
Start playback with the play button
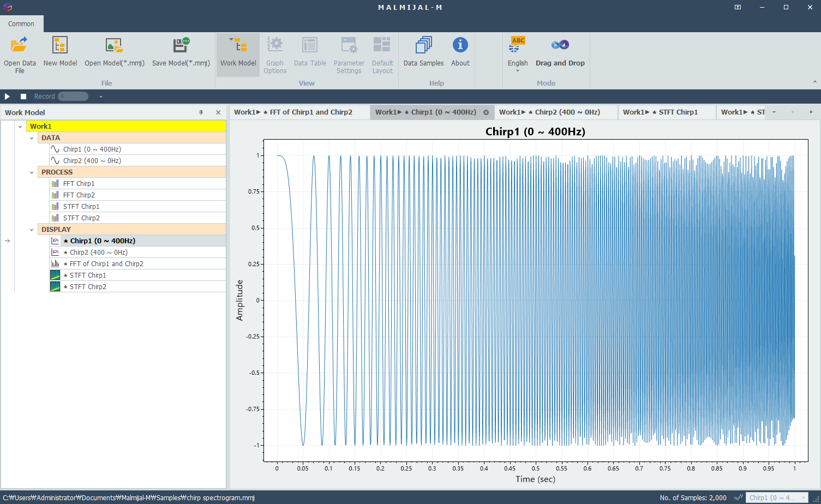(8, 97)
